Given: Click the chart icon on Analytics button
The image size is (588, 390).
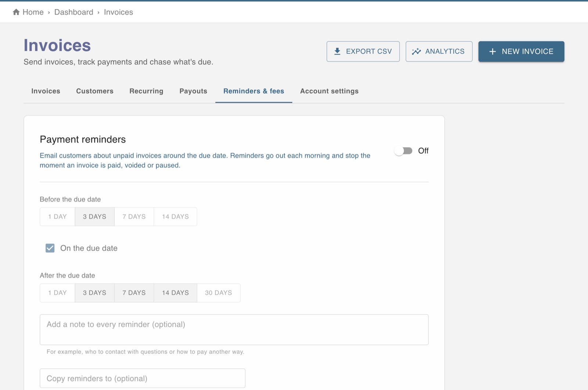Looking at the screenshot, I should 416,51.
